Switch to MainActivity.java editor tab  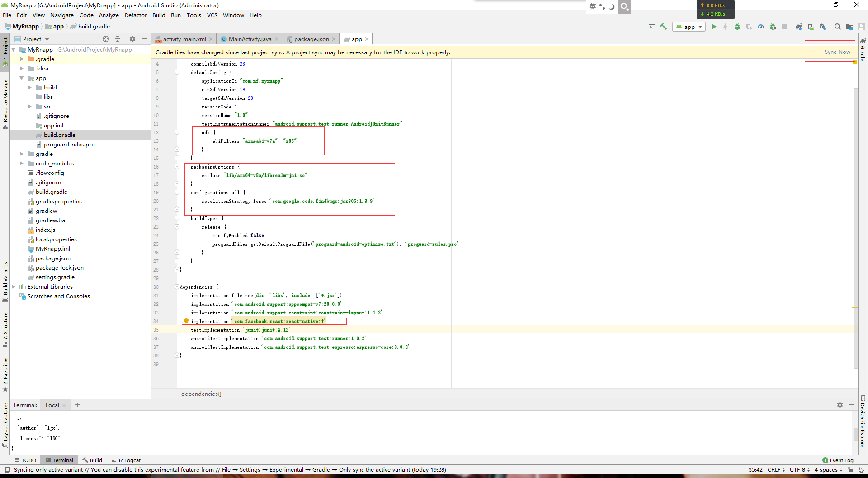250,39
